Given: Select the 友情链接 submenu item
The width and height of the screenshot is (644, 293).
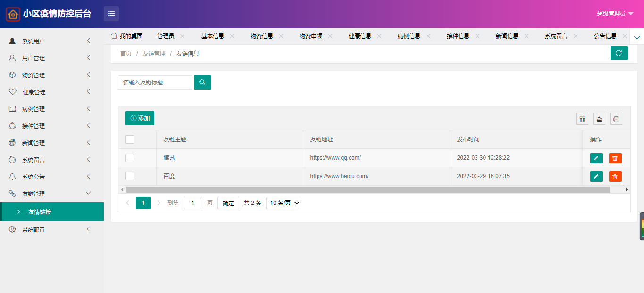Looking at the screenshot, I should [52, 212].
